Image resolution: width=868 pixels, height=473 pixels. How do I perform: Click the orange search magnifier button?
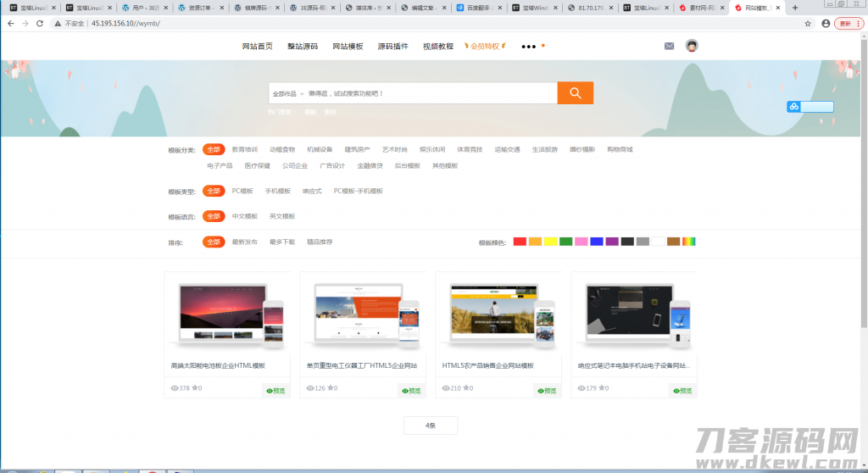coord(575,93)
